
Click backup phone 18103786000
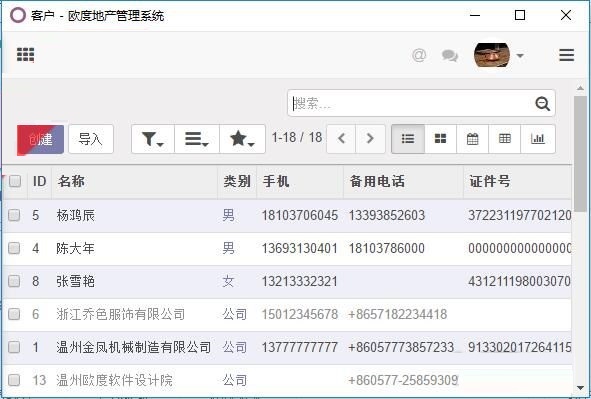(x=387, y=248)
